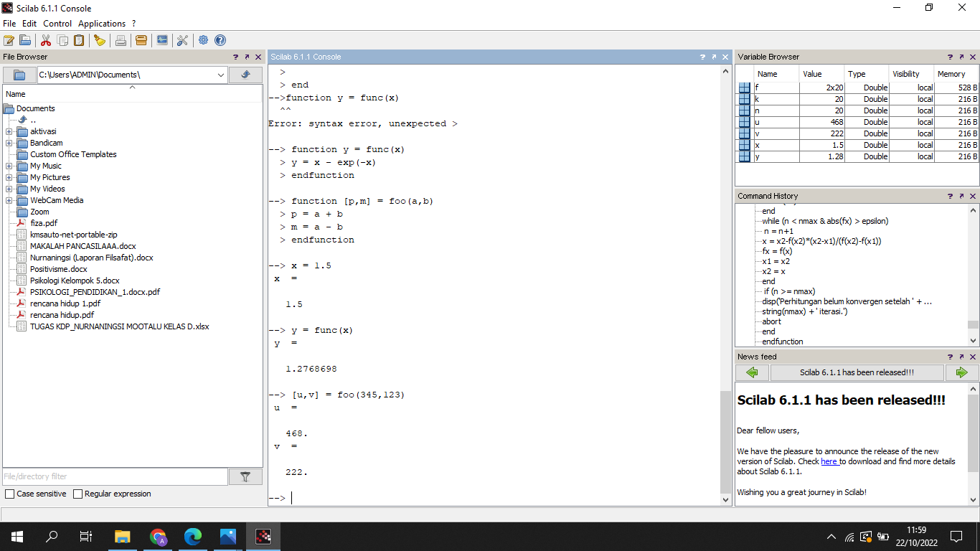Open Microsoft Edge from taskbar
This screenshot has height=551, width=980.
click(193, 536)
